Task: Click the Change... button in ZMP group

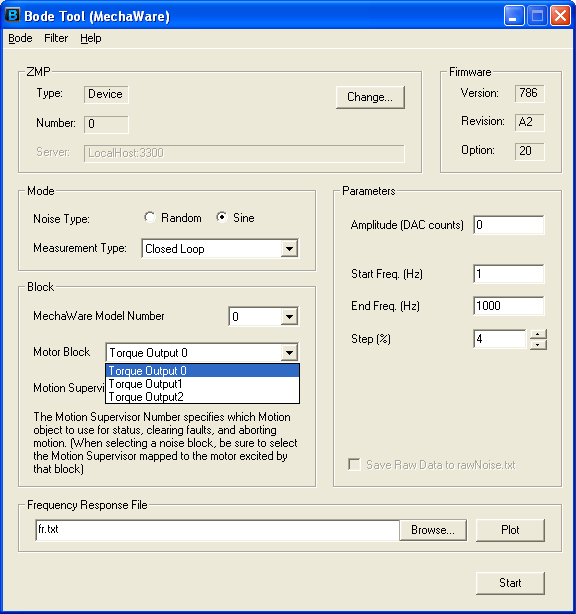Action: [x=370, y=97]
